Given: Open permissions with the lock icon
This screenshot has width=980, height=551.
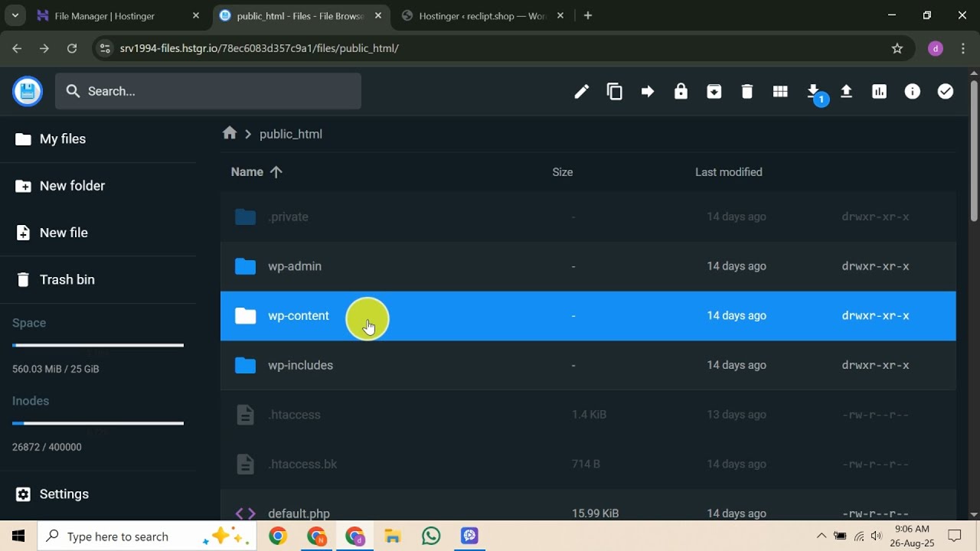Looking at the screenshot, I should click(x=681, y=92).
